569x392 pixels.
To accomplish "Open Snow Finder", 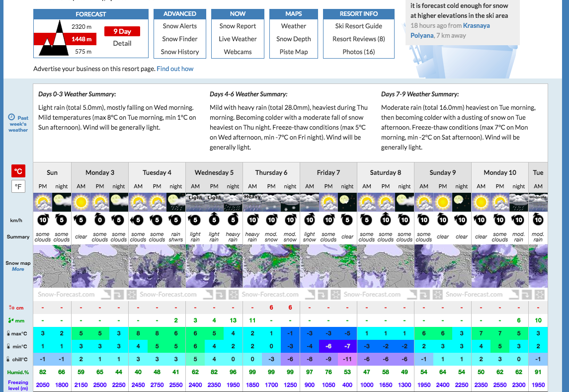I will [179, 39].
